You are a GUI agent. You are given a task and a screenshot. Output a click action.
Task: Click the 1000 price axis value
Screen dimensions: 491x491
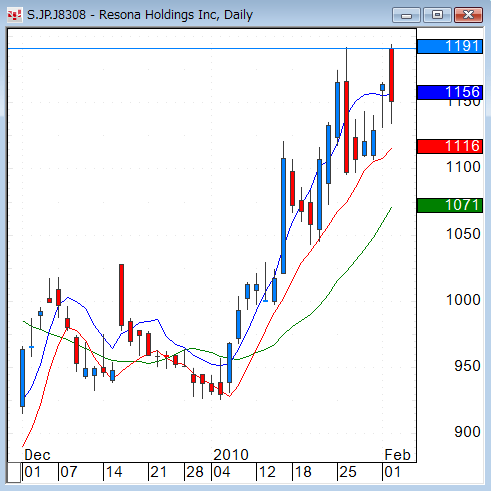coord(463,300)
